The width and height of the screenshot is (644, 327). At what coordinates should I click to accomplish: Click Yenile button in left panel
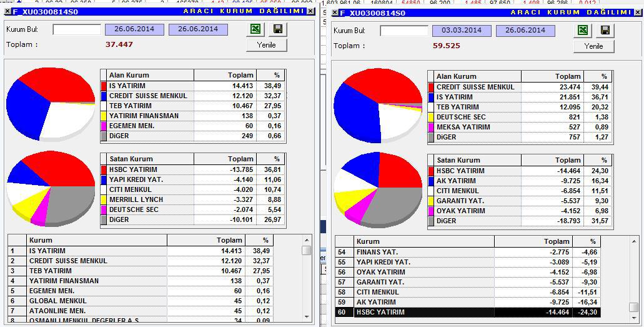coord(267,45)
